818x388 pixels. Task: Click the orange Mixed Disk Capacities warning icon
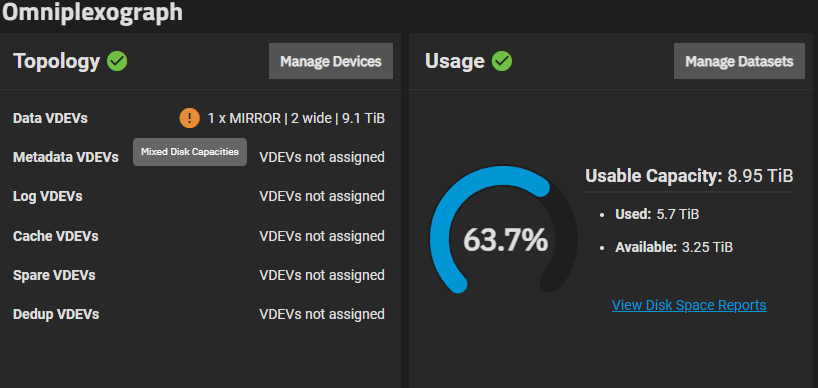pos(190,118)
